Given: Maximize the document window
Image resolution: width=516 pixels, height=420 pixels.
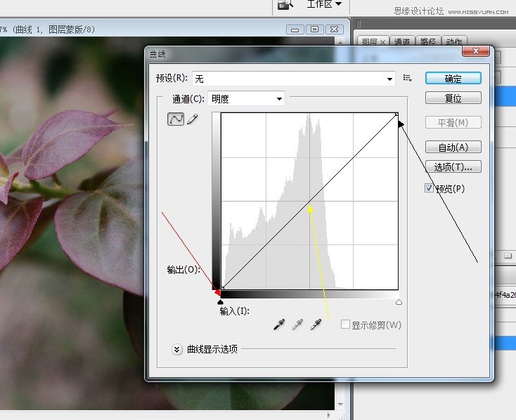Looking at the screenshot, I should tap(315, 29).
